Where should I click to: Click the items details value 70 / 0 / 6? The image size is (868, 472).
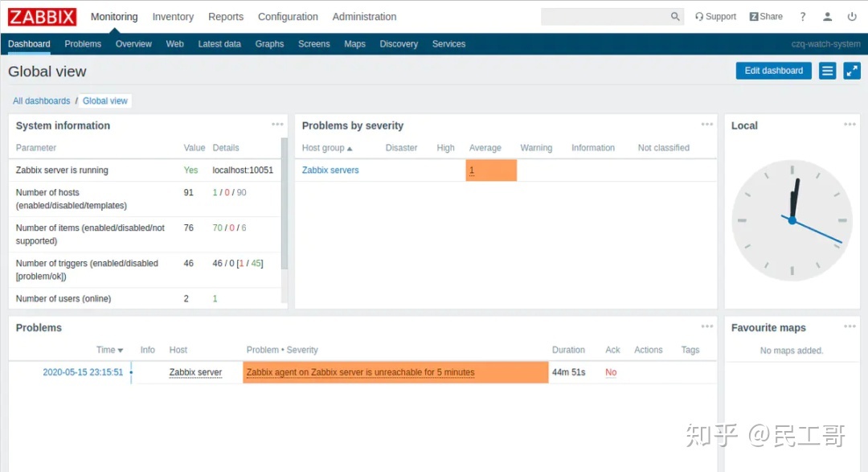click(x=229, y=228)
